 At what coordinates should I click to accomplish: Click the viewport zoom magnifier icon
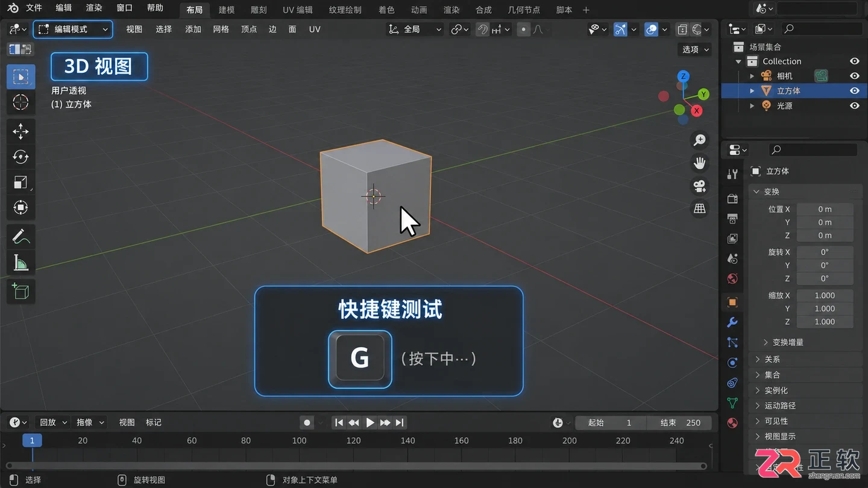coord(699,140)
